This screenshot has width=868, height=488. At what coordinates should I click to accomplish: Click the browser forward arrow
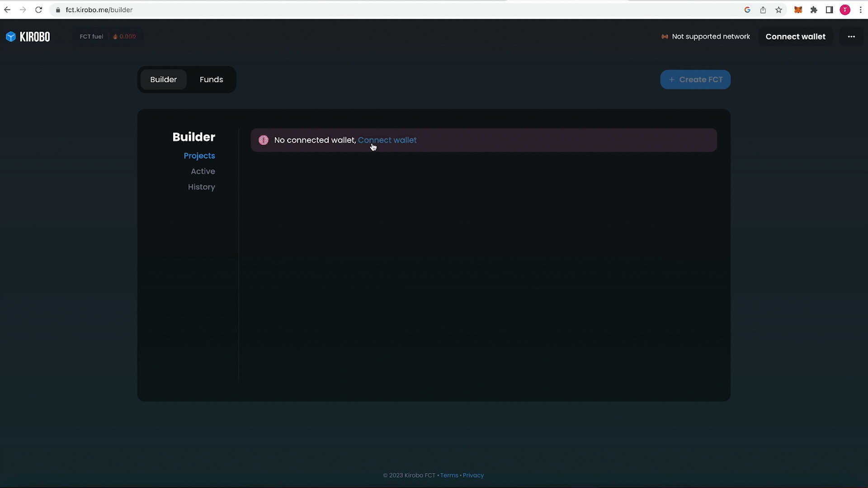pyautogui.click(x=23, y=9)
